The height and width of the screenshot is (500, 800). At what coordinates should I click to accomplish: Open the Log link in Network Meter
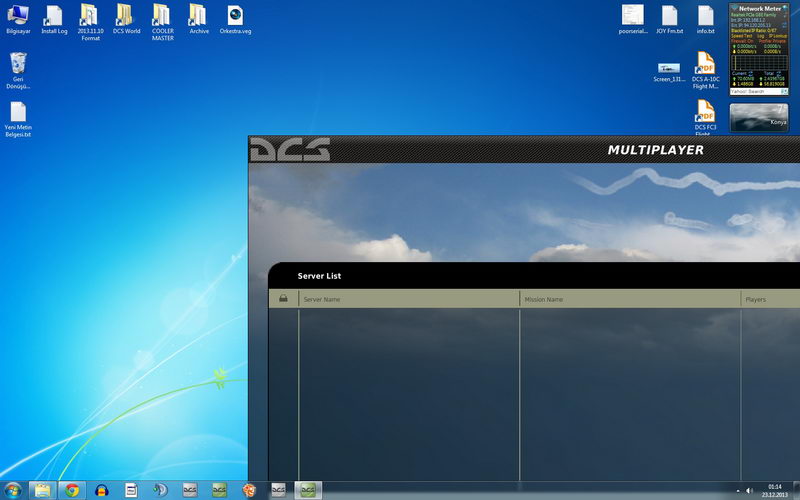[760, 36]
